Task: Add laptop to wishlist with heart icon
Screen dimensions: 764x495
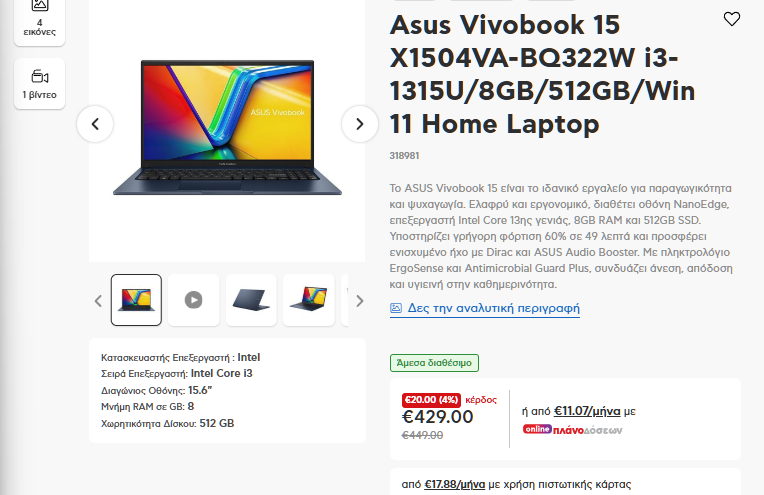Action: pos(731,19)
